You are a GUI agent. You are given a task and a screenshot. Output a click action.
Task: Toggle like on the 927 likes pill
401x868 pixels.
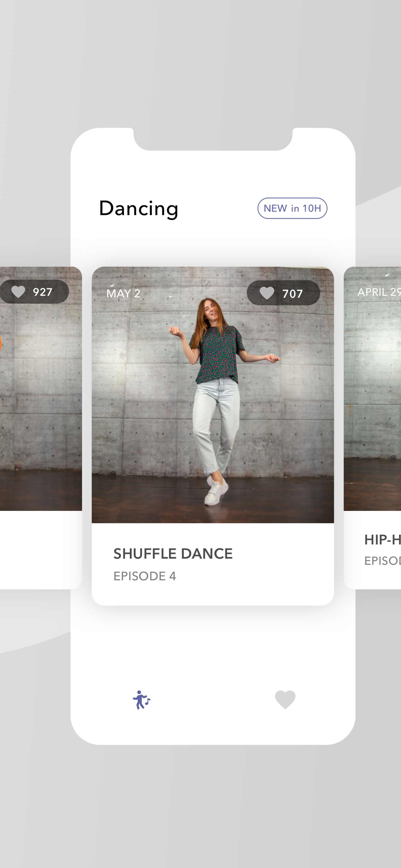click(34, 292)
